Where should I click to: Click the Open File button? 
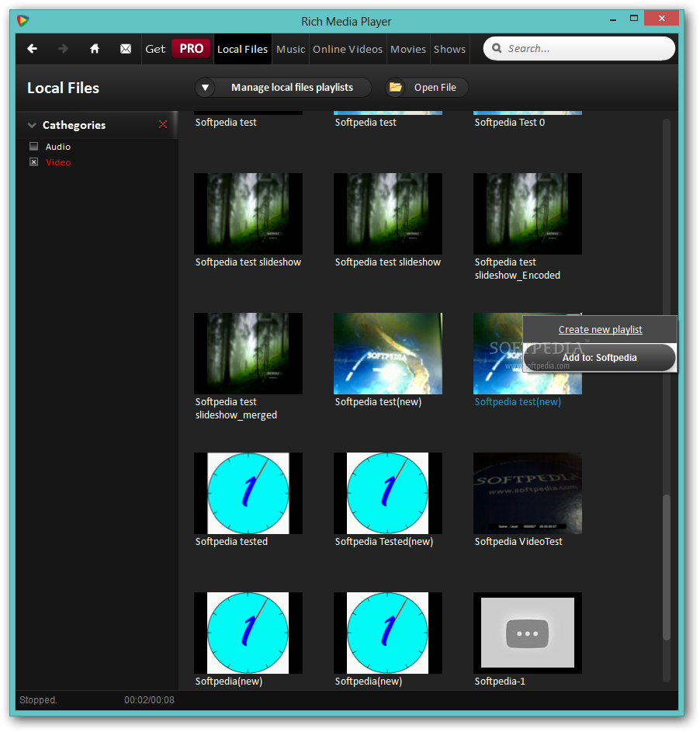(x=427, y=87)
